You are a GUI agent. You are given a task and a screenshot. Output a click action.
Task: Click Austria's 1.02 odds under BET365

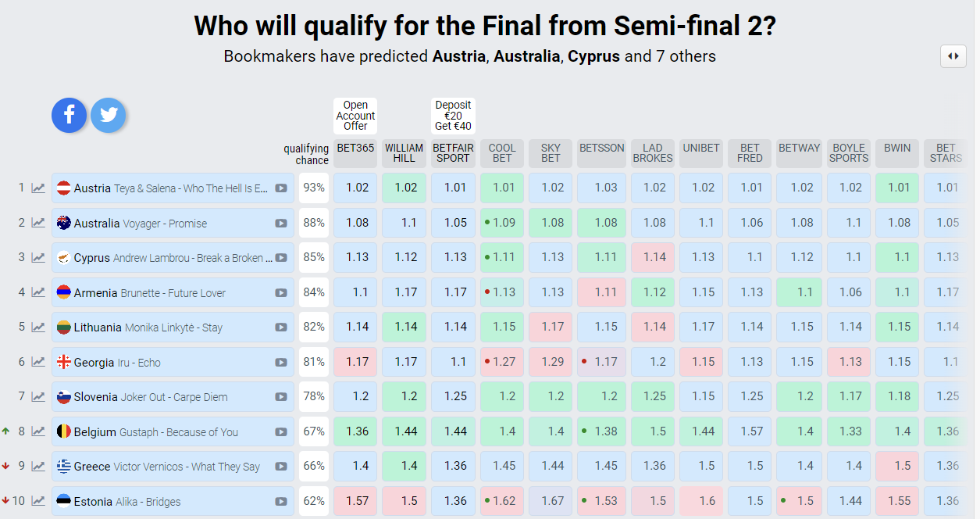pos(356,188)
